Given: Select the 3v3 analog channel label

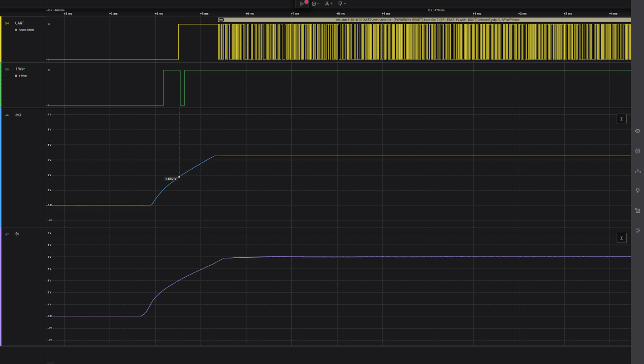Looking at the screenshot, I should pos(18,115).
